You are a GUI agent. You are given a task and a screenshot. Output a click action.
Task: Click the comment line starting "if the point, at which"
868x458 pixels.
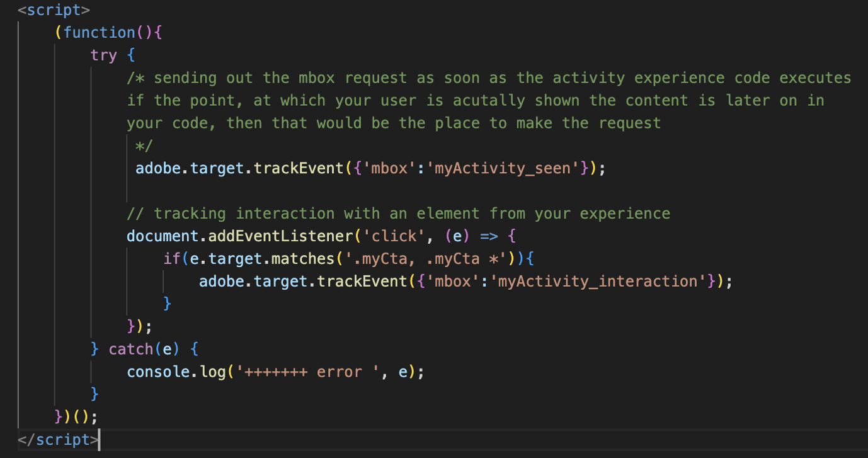tap(476, 101)
